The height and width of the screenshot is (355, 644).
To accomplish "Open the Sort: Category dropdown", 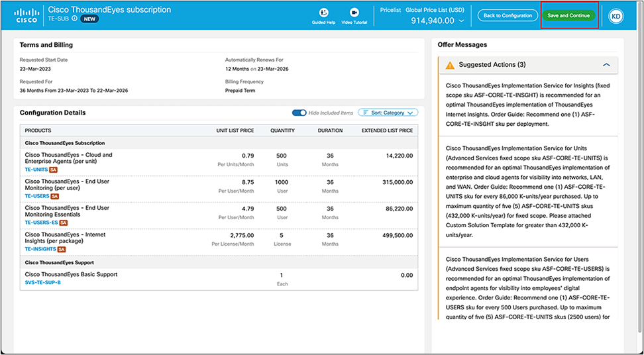I will [x=388, y=113].
